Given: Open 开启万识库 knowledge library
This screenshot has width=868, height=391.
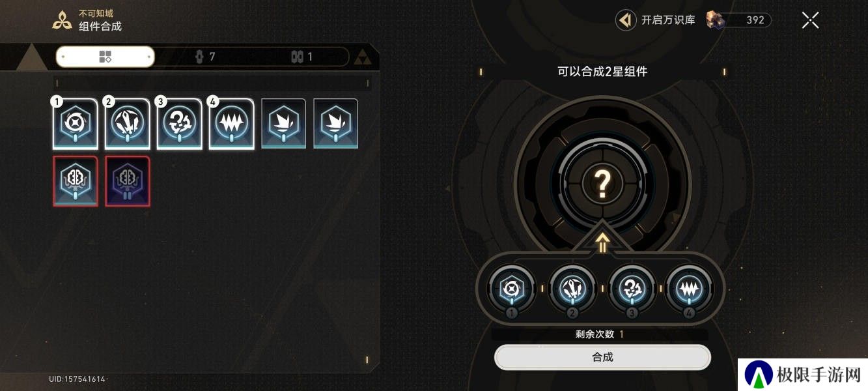Looking at the screenshot, I should [x=656, y=20].
